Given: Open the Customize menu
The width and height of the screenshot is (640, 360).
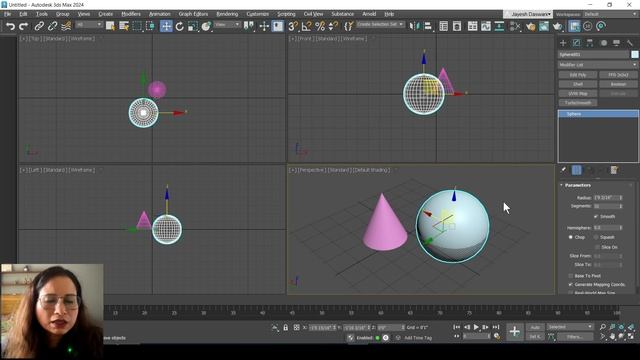Looking at the screenshot, I should click(258, 14).
